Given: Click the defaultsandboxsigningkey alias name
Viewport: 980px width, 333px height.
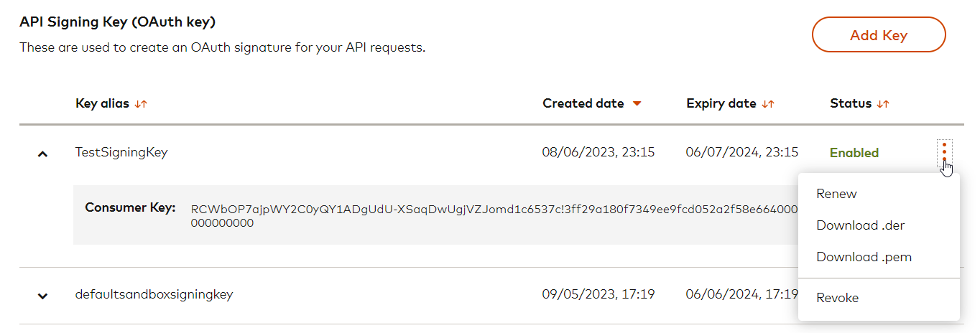Looking at the screenshot, I should [x=154, y=294].
